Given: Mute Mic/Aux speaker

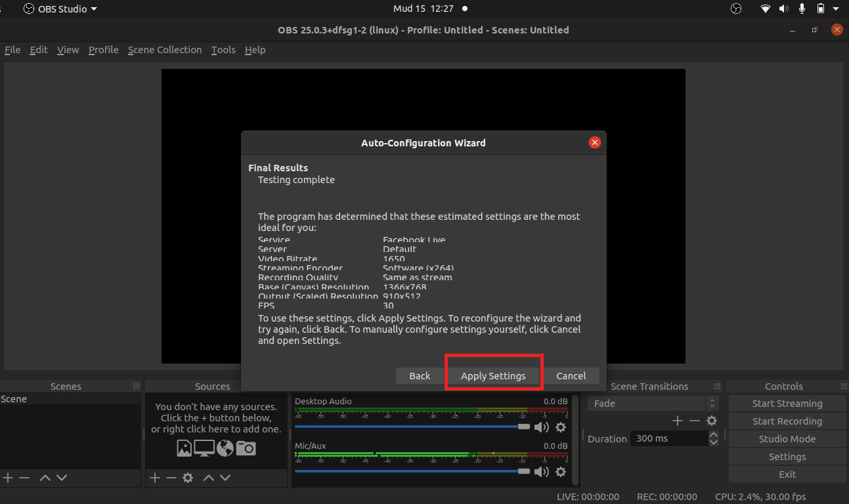Looking at the screenshot, I should (x=541, y=472).
